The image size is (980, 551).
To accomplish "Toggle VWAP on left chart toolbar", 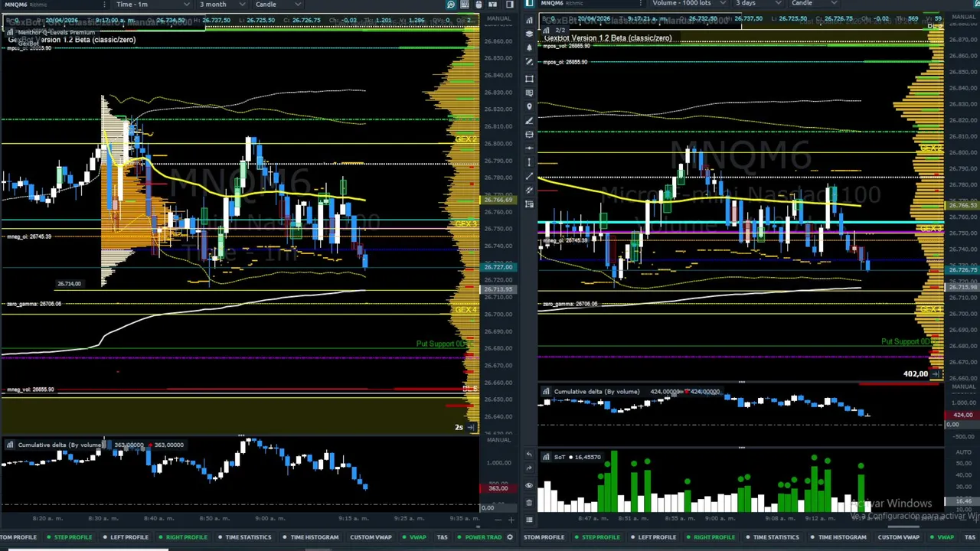I will (x=414, y=537).
